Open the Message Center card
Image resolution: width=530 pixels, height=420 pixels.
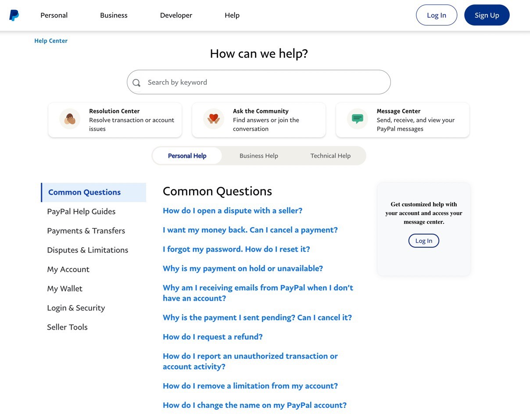402,120
